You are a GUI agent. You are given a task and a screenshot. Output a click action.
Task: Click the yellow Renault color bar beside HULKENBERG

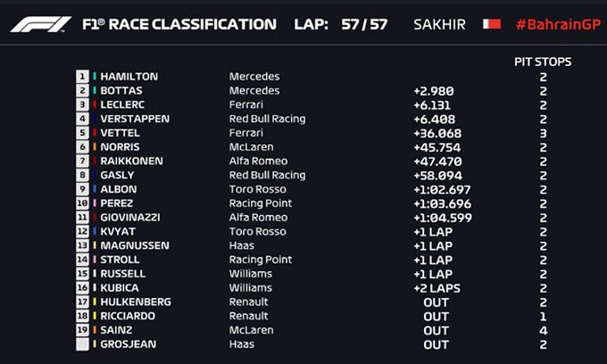coord(95,302)
